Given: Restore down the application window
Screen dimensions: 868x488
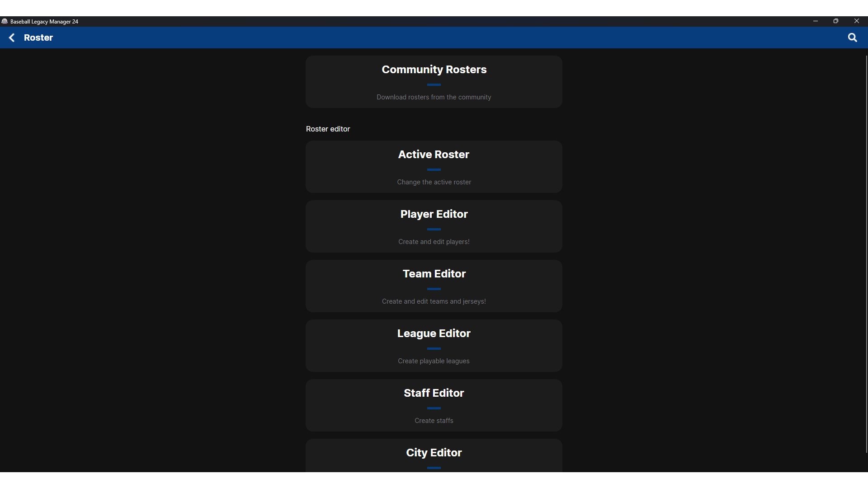Looking at the screenshot, I should pyautogui.click(x=836, y=21).
